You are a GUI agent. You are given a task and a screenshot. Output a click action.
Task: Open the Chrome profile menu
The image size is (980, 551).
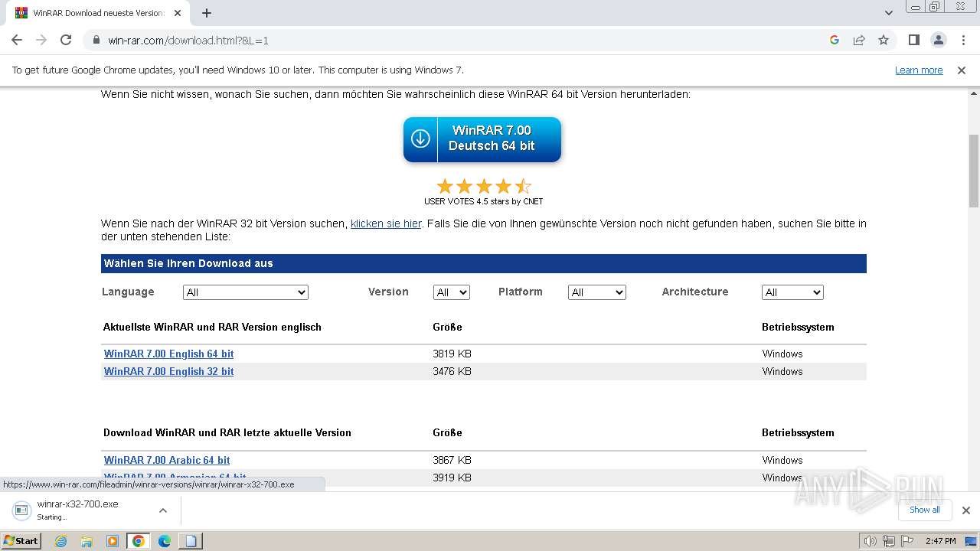point(938,40)
